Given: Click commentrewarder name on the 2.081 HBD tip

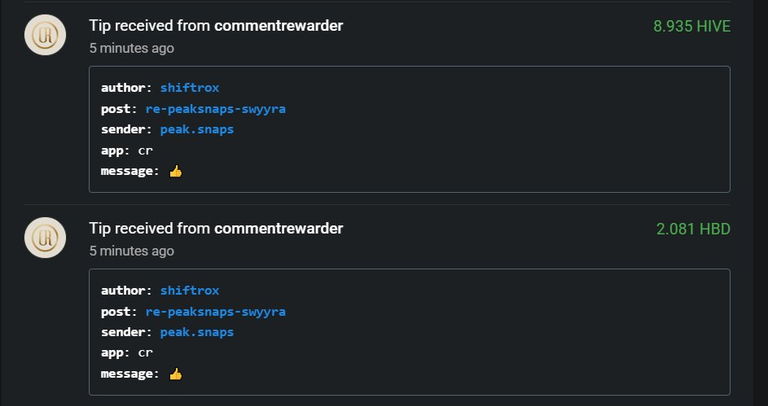Looking at the screenshot, I should tap(279, 228).
